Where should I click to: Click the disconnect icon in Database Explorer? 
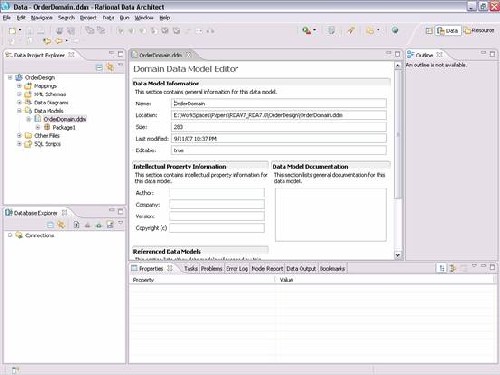point(87,225)
